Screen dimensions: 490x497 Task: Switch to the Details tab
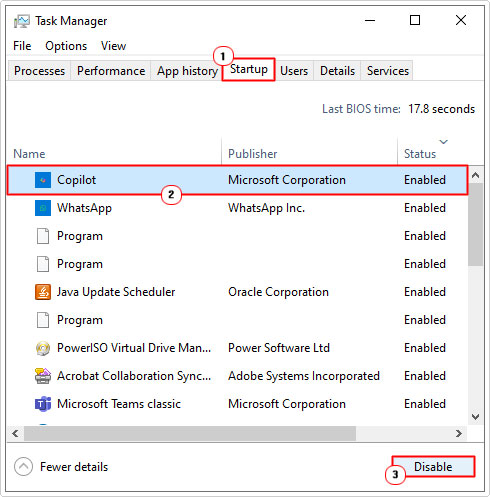coord(337,71)
